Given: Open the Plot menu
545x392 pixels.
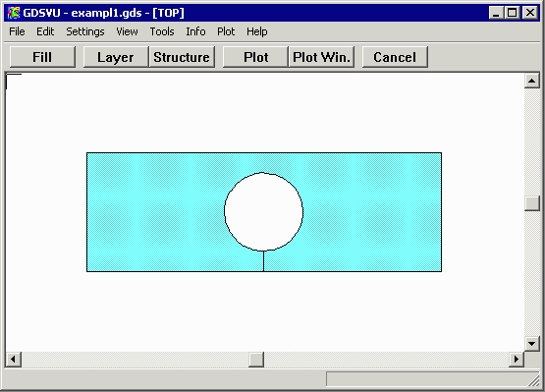Looking at the screenshot, I should click(x=226, y=31).
